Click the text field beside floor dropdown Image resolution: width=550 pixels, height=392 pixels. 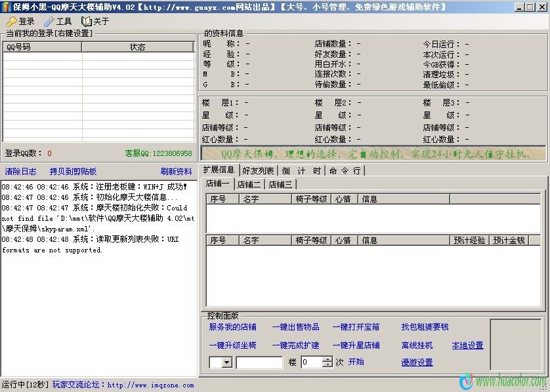[x=259, y=363]
